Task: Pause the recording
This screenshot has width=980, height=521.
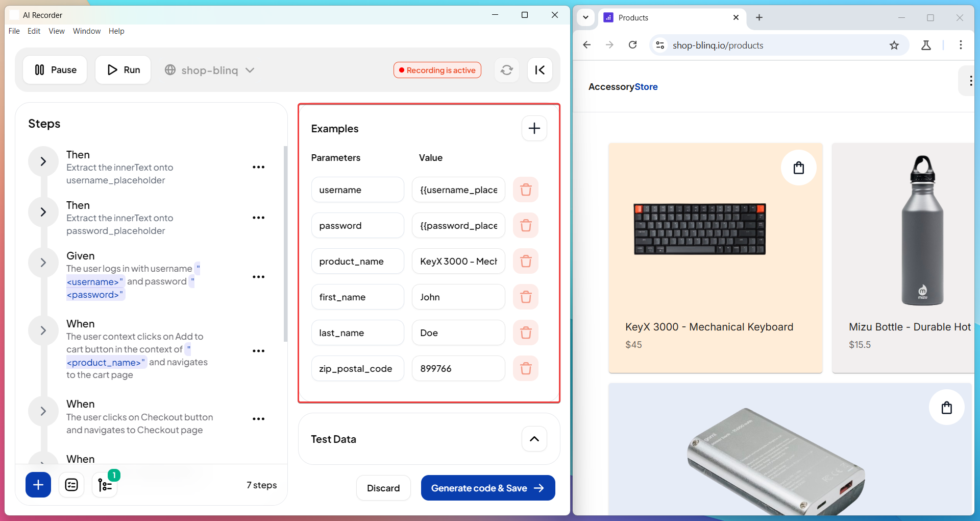Action: point(55,70)
